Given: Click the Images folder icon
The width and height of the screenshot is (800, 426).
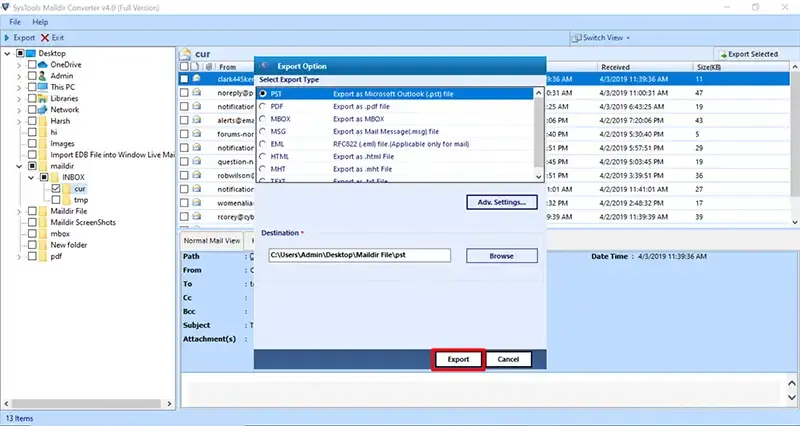Looking at the screenshot, I should click(x=42, y=144).
